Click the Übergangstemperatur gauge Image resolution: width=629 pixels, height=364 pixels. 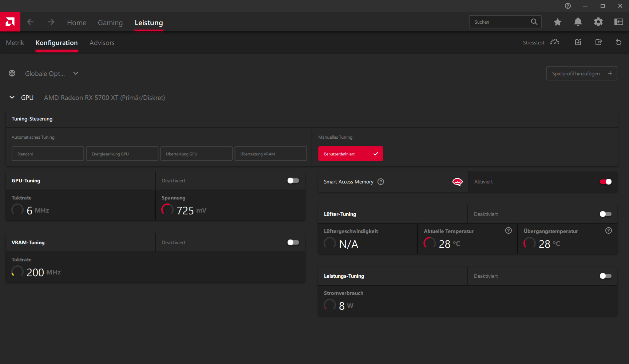(x=529, y=243)
